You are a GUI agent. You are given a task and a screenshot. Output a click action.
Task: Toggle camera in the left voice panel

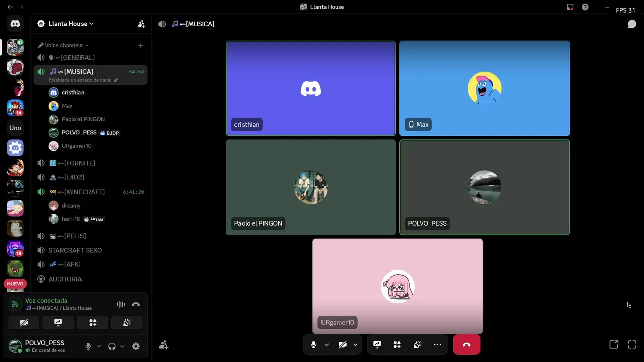click(24, 323)
